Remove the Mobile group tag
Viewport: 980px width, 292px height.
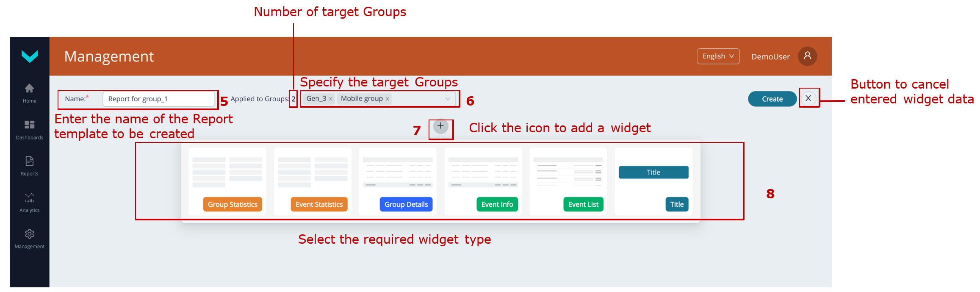click(x=388, y=99)
